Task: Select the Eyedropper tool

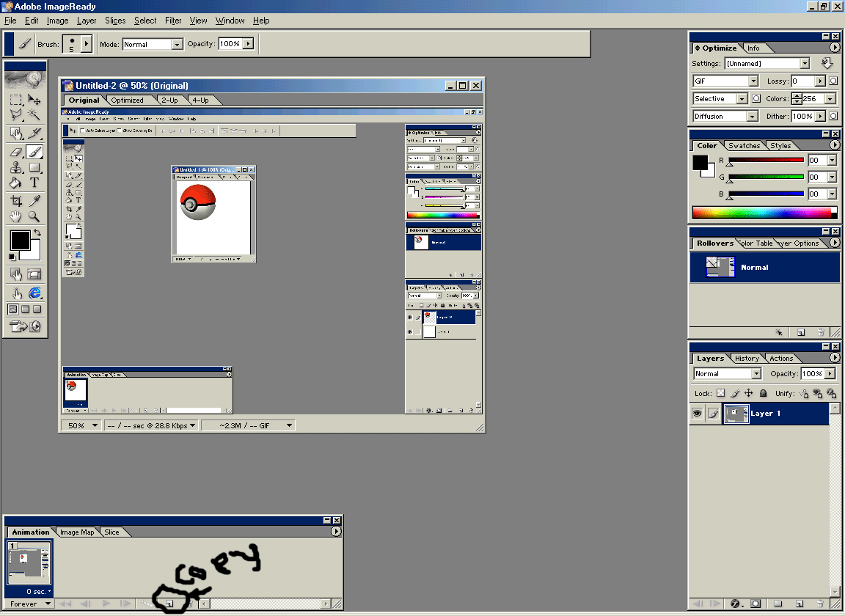Action: 34,201
